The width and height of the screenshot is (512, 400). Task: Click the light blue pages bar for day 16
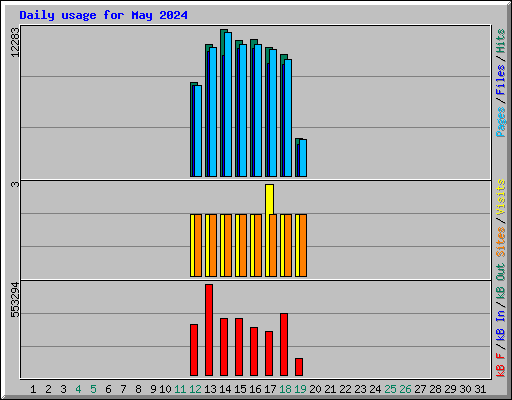(x=258, y=110)
